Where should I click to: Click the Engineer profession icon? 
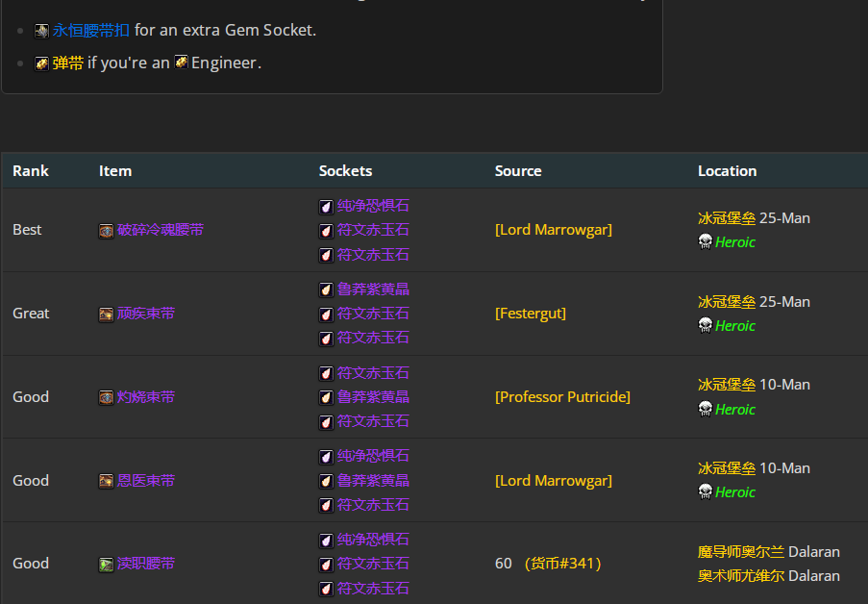point(181,63)
